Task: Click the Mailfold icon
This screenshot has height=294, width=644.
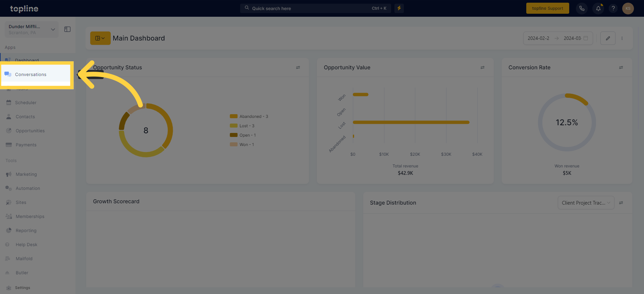Action: [8, 259]
